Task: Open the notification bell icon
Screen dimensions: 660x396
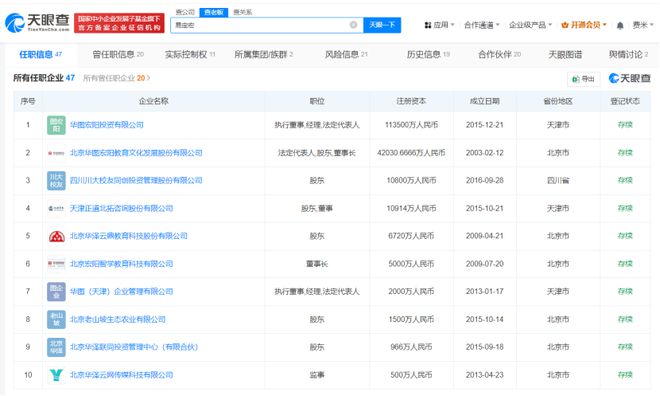Action: pos(620,26)
